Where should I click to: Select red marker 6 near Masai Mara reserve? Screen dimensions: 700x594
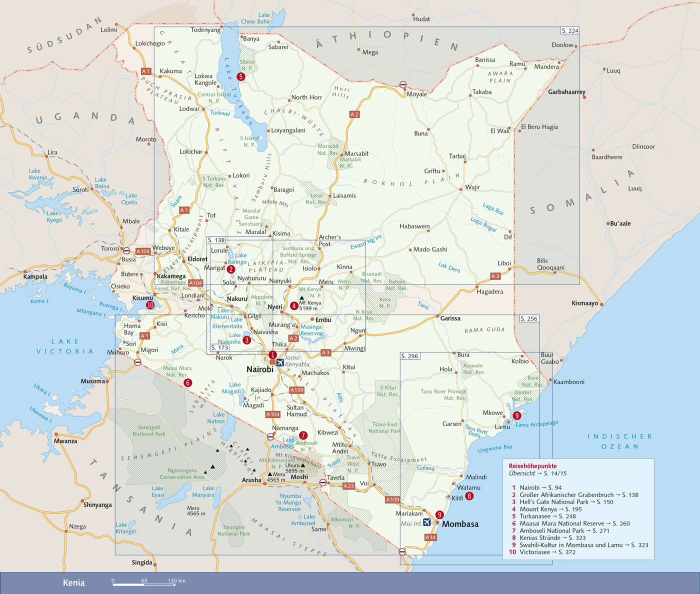pos(188,382)
